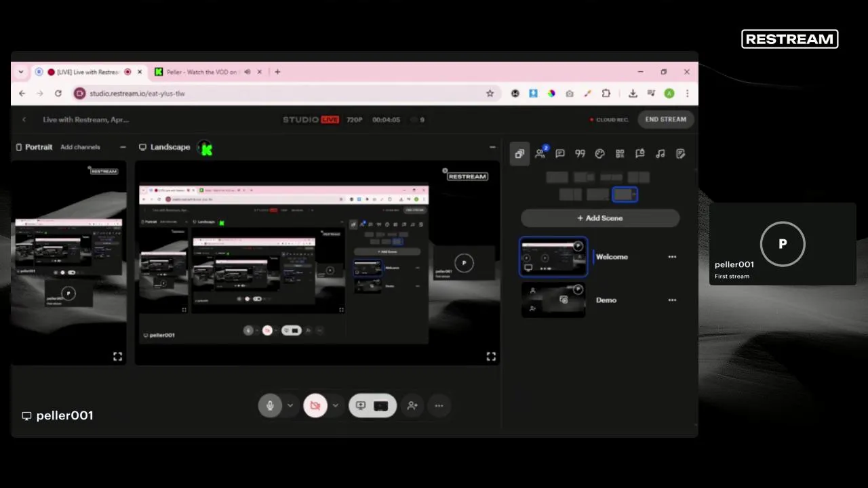Open the private chat notes panel
The height and width of the screenshot is (488, 868).
(639, 154)
